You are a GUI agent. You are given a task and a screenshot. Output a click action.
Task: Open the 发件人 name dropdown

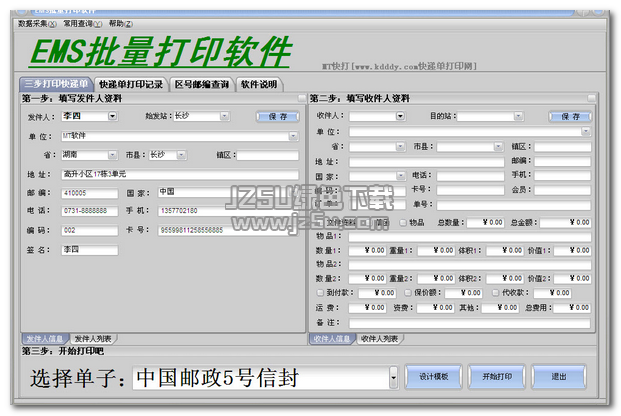point(112,116)
